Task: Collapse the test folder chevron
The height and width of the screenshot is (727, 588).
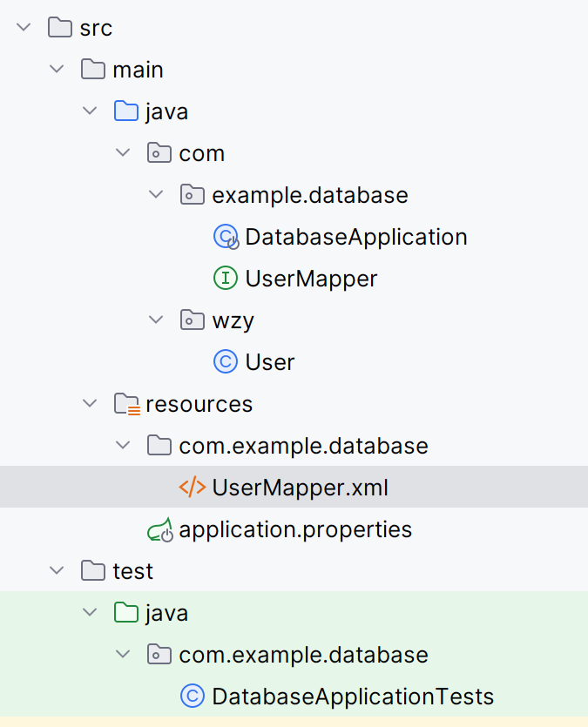Action: [57, 571]
